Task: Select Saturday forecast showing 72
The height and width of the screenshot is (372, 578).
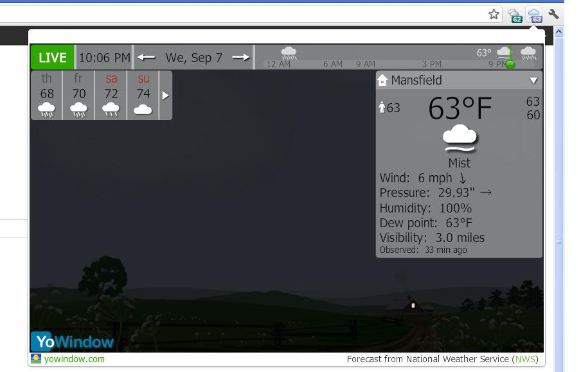Action: [x=111, y=95]
